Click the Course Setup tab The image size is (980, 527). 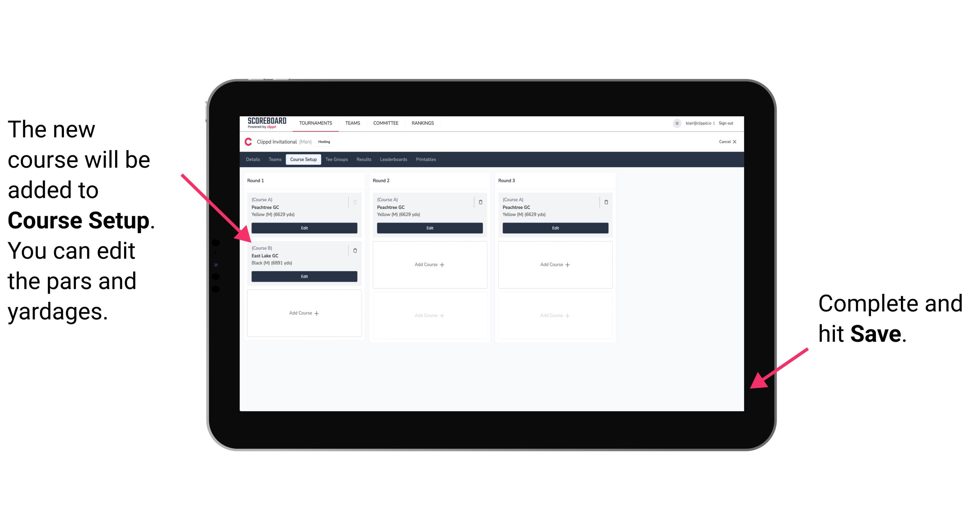coord(304,159)
